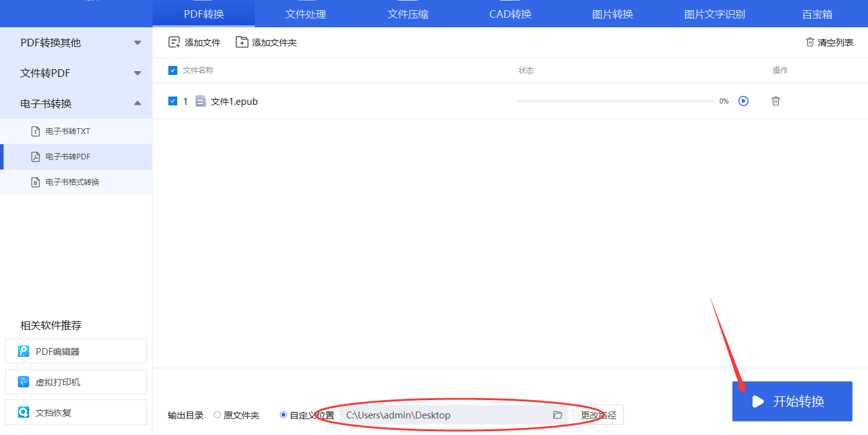This screenshot has height=435, width=868.
Task: Select the 原文件夹 output radio option
Action: coord(217,415)
